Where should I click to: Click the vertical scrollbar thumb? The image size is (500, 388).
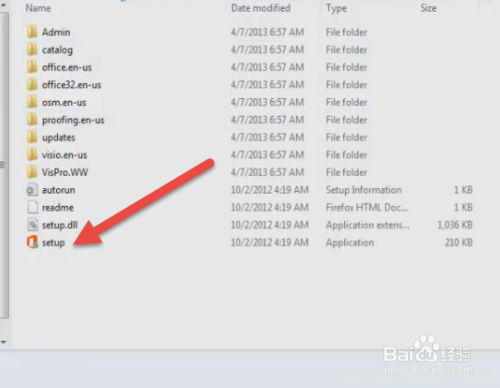click(4, 165)
